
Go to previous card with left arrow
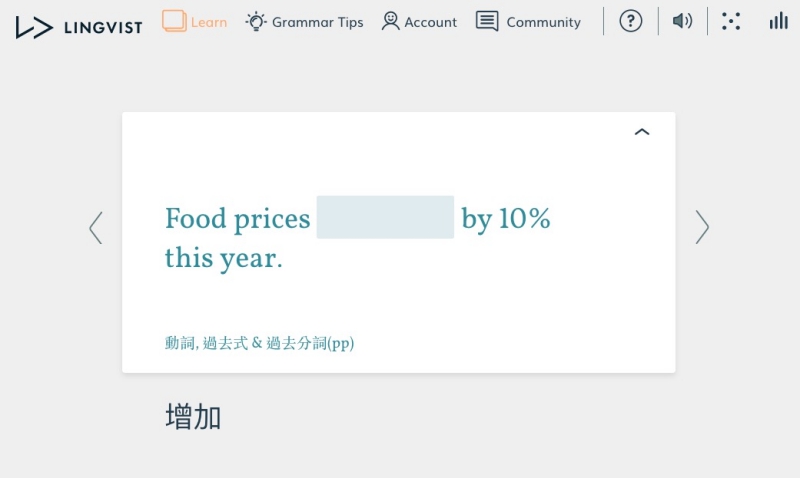pos(96,227)
